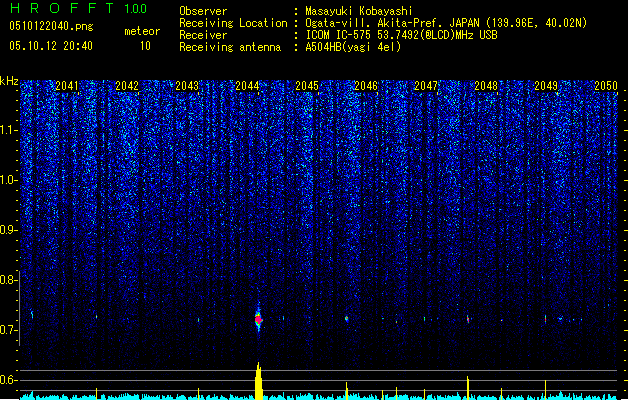Viewport: 629px width, 400px height.
Task: Click the 2041 time marker
Action: 67,86
